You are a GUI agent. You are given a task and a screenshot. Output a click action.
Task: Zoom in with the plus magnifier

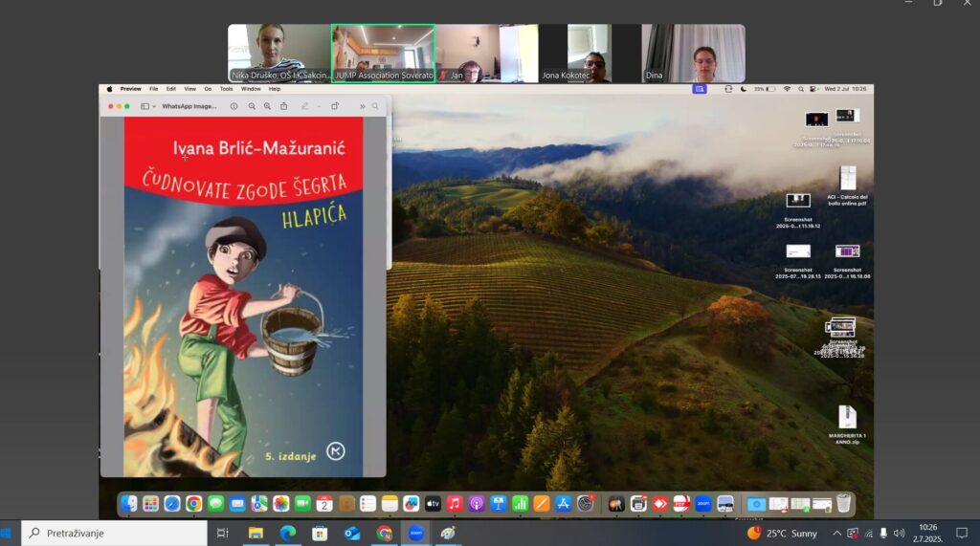click(268, 106)
